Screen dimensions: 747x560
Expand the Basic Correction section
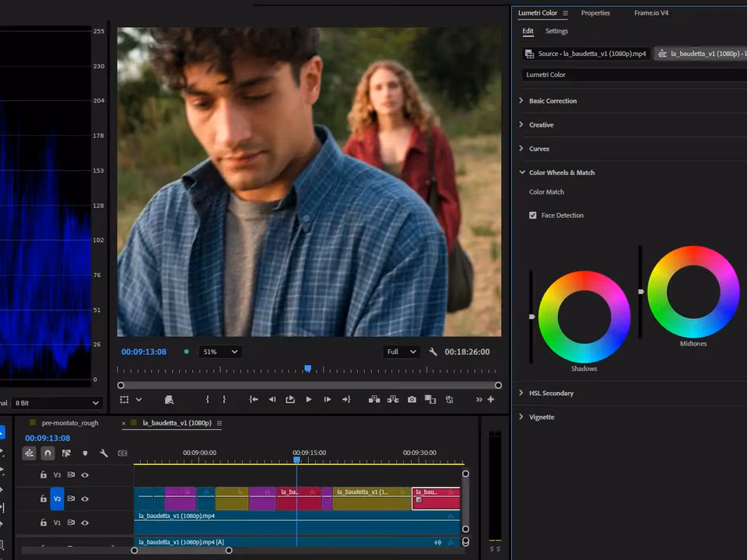(x=521, y=100)
